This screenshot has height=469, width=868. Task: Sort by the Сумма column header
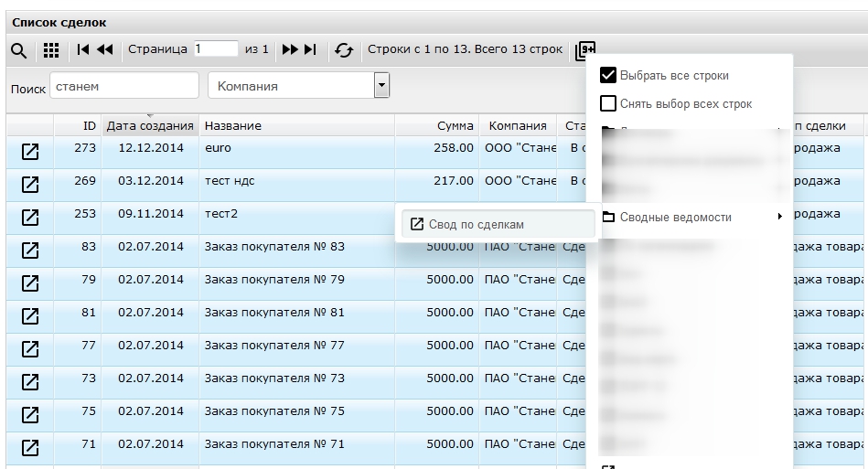tap(455, 126)
